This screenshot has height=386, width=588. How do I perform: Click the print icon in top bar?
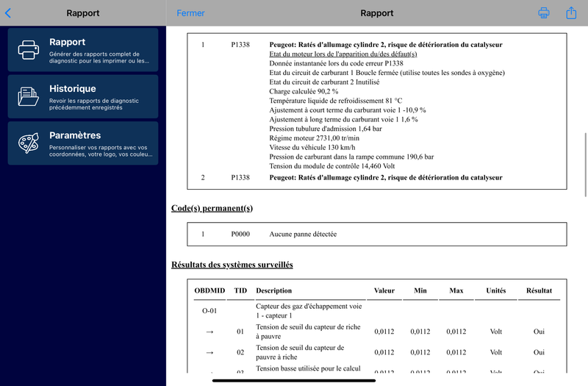544,12
